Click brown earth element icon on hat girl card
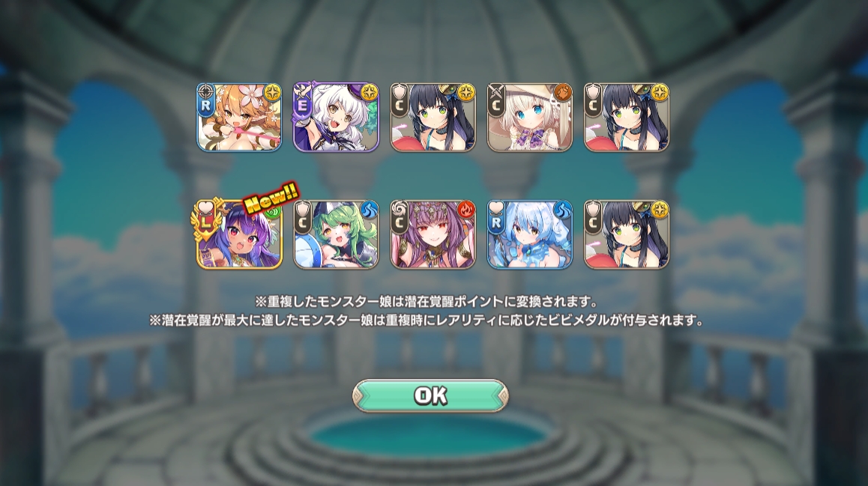 coord(562,93)
